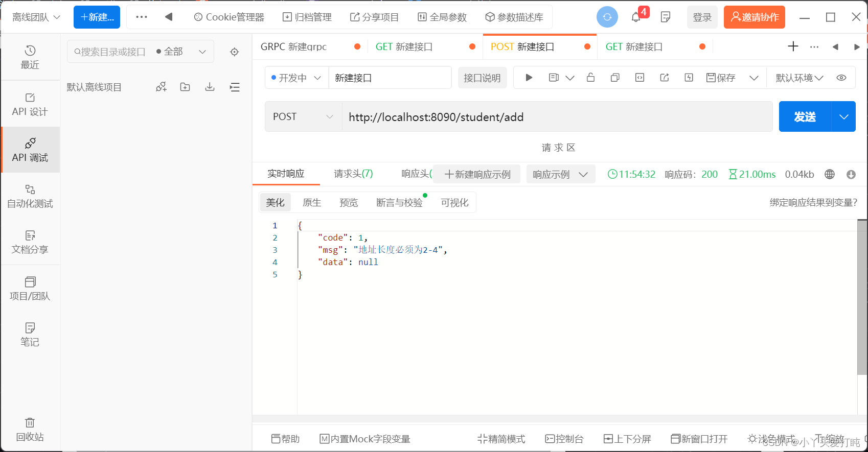The width and height of the screenshot is (868, 452).
Task: Open the 文档分享 sidebar section
Action: click(30, 242)
